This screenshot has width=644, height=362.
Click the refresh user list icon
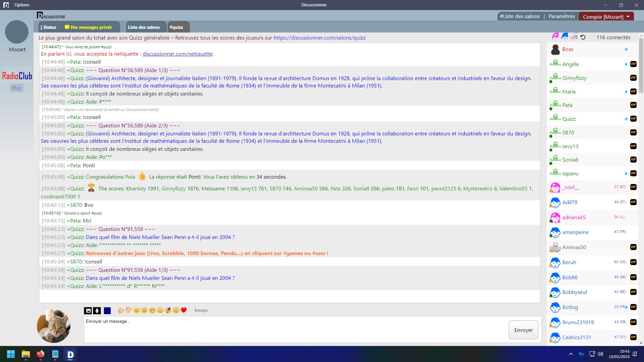pos(583,37)
